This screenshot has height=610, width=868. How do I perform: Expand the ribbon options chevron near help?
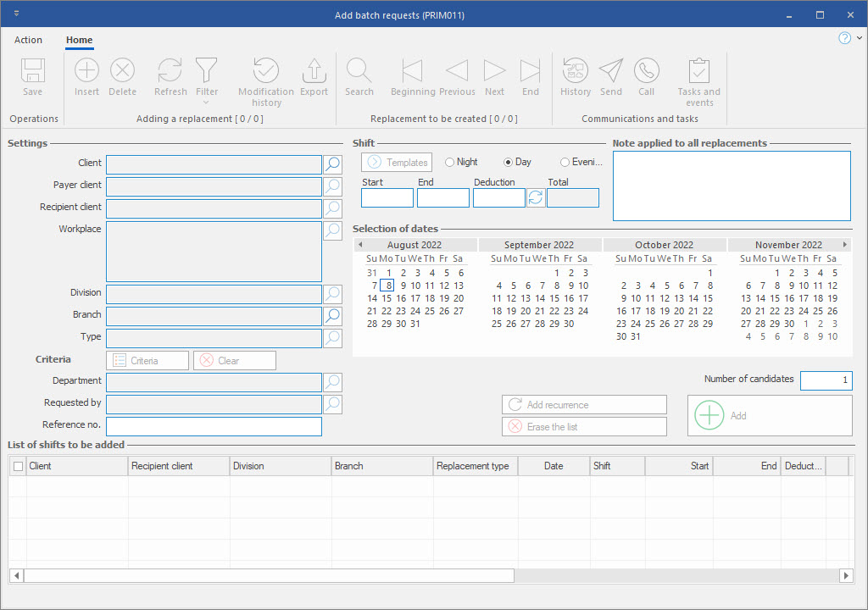(x=859, y=38)
